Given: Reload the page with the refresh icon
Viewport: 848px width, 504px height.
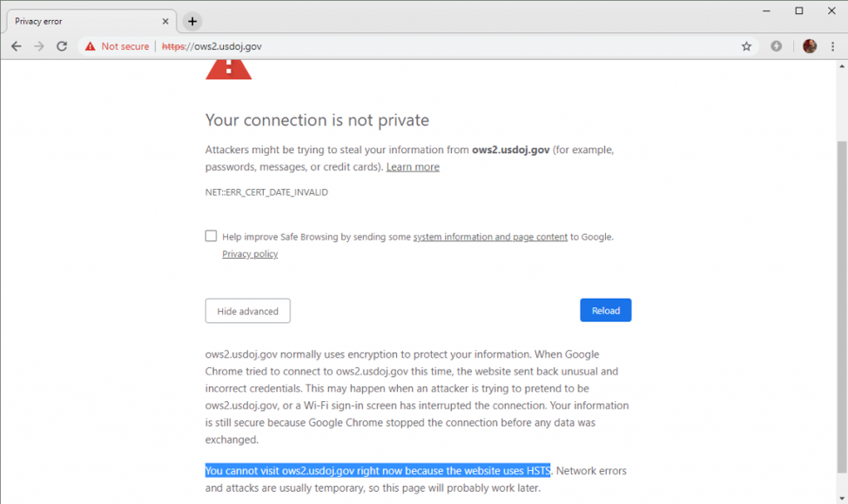Looking at the screenshot, I should pos(62,46).
